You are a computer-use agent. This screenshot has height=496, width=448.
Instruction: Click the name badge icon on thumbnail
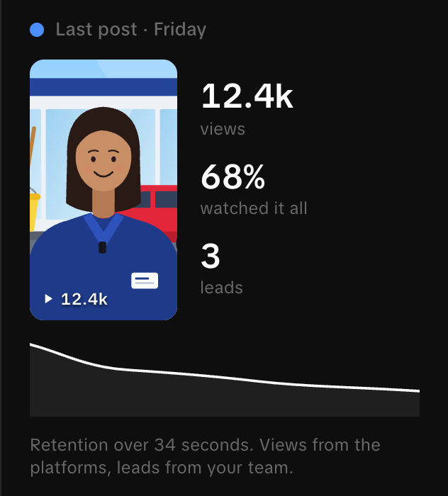click(x=145, y=281)
